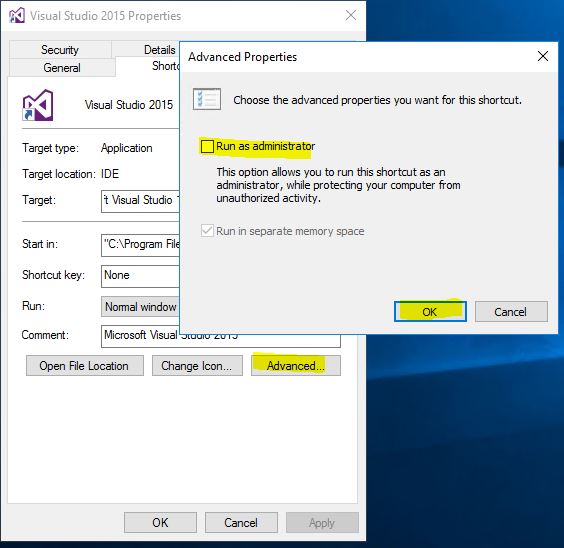Click OK in the Properties window
This screenshot has width=564, height=548.
tap(160, 522)
